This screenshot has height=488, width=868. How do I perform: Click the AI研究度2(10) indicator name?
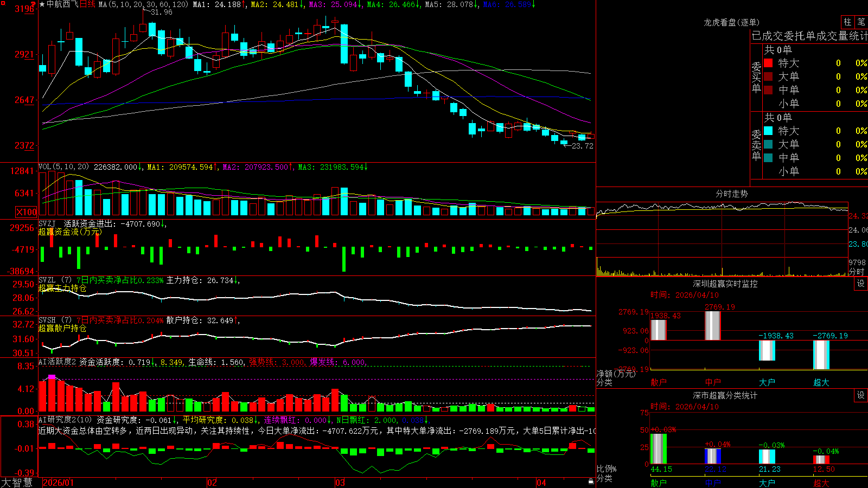pos(66,420)
